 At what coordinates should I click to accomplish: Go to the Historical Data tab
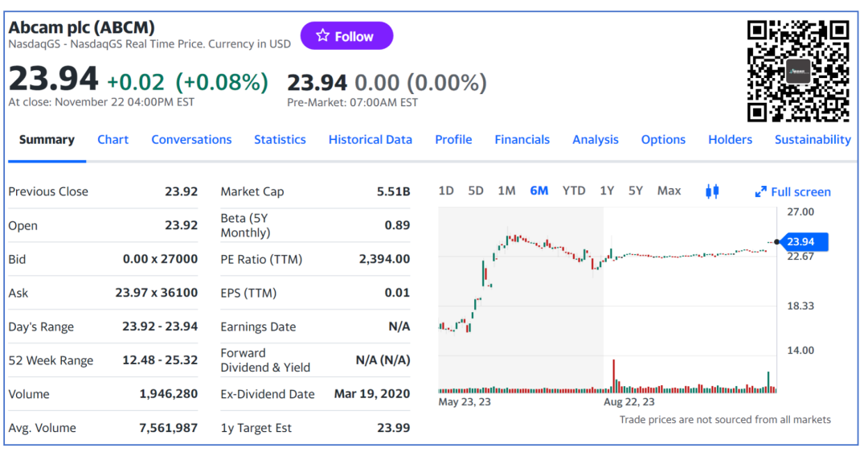370,139
